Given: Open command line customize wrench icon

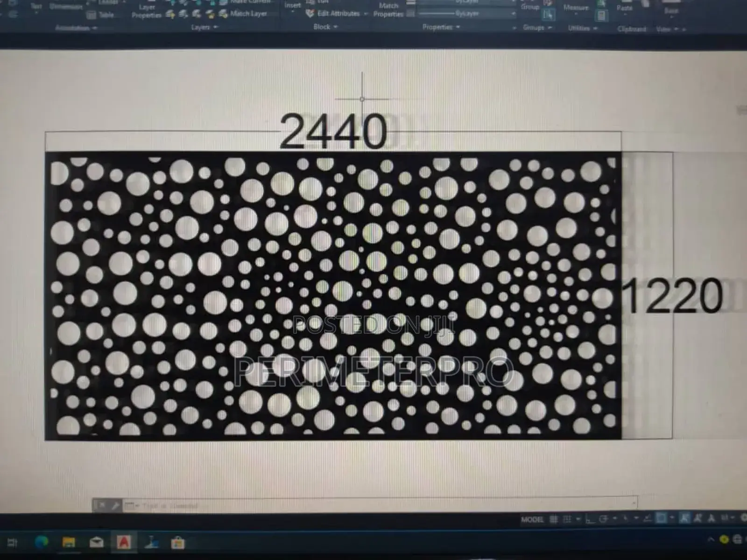Looking at the screenshot, I should 115,505.
